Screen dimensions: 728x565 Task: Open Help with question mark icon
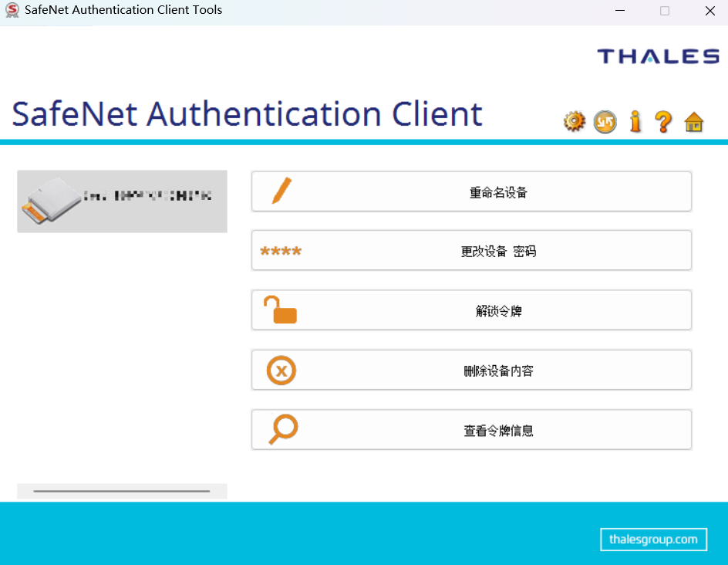pyautogui.click(x=663, y=122)
